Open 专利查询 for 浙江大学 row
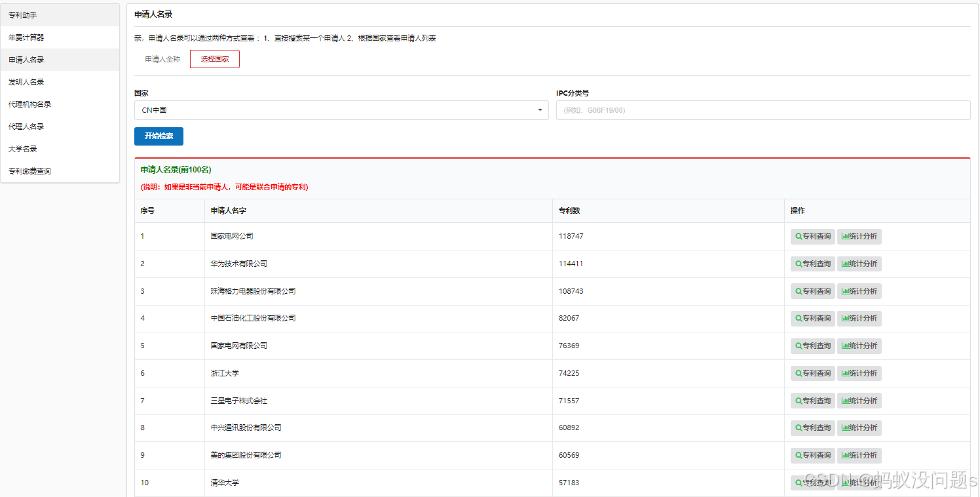This screenshot has height=497, width=980. [812, 373]
